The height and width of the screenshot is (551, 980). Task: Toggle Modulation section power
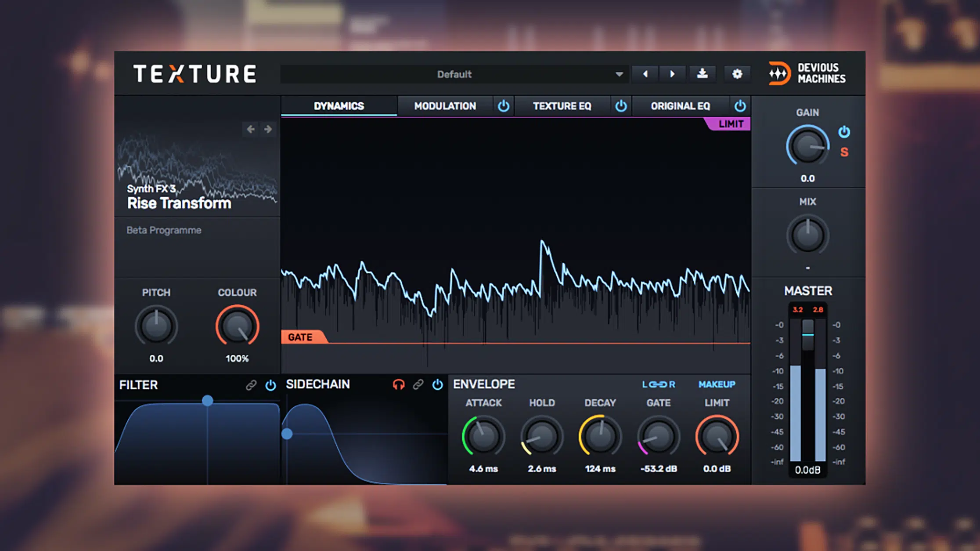504,106
